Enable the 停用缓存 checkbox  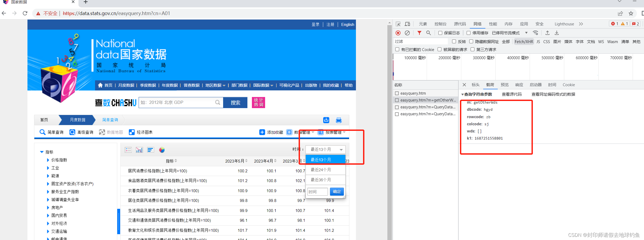coord(468,33)
